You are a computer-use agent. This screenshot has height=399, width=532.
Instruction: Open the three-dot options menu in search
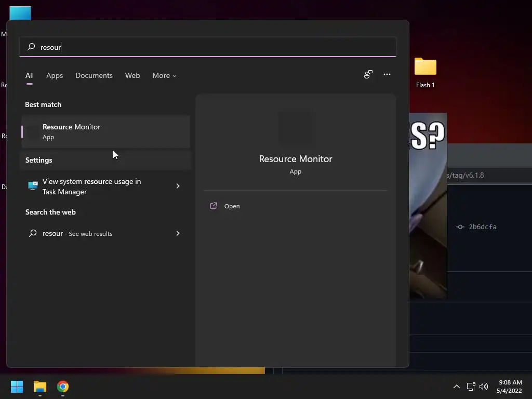point(387,74)
